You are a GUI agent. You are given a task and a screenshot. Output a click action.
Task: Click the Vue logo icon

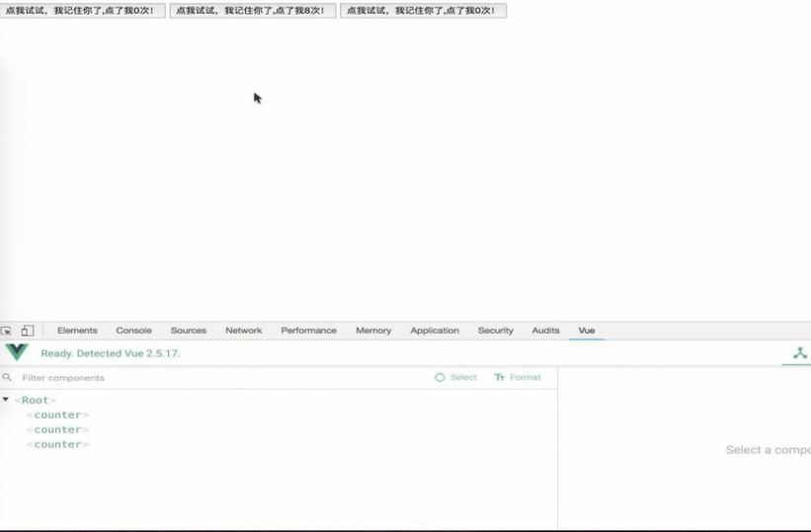(x=17, y=352)
